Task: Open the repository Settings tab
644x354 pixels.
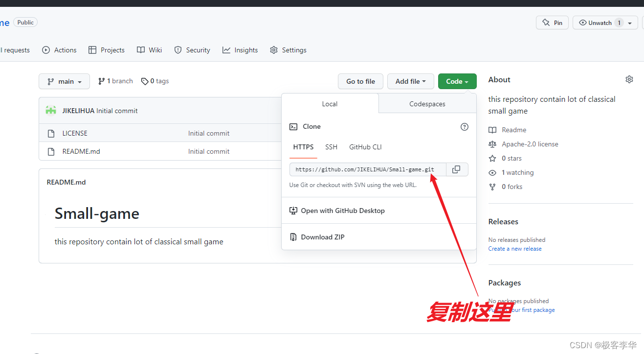Action: (288, 50)
